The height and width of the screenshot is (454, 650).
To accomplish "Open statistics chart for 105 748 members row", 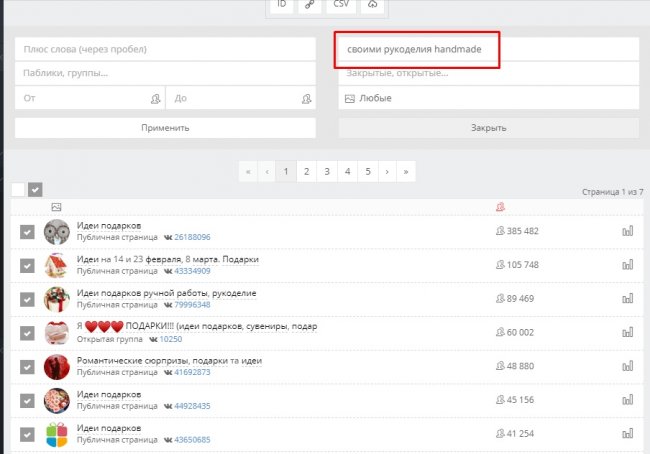I will [x=628, y=265].
